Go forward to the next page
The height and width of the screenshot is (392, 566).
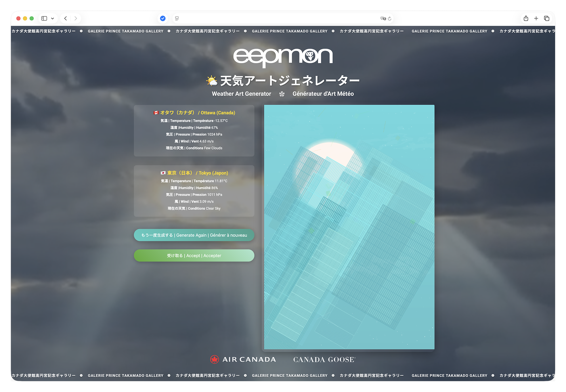(76, 18)
